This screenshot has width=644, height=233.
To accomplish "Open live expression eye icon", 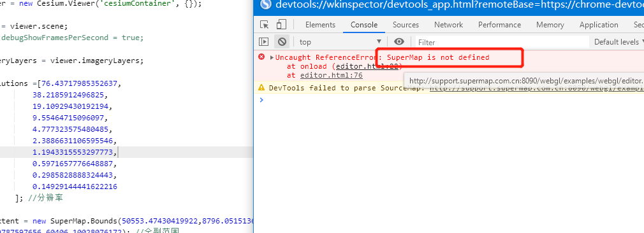I will [x=399, y=41].
